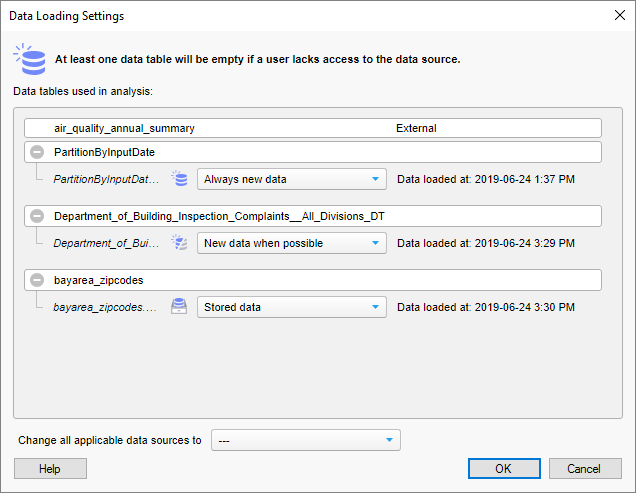The height and width of the screenshot is (493, 636).
Task: Click the italic PartitionByInputDat... data source label
Action: 106,180
